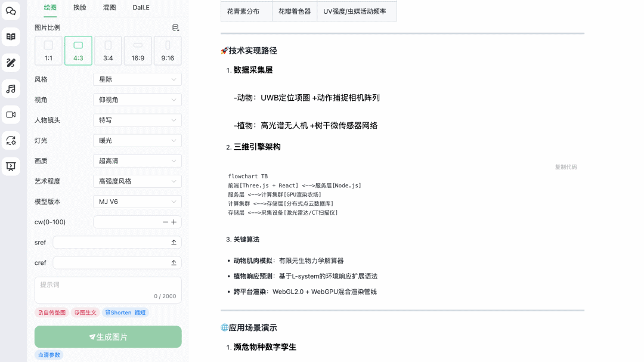Increase the cw value with plus button

pos(174,222)
